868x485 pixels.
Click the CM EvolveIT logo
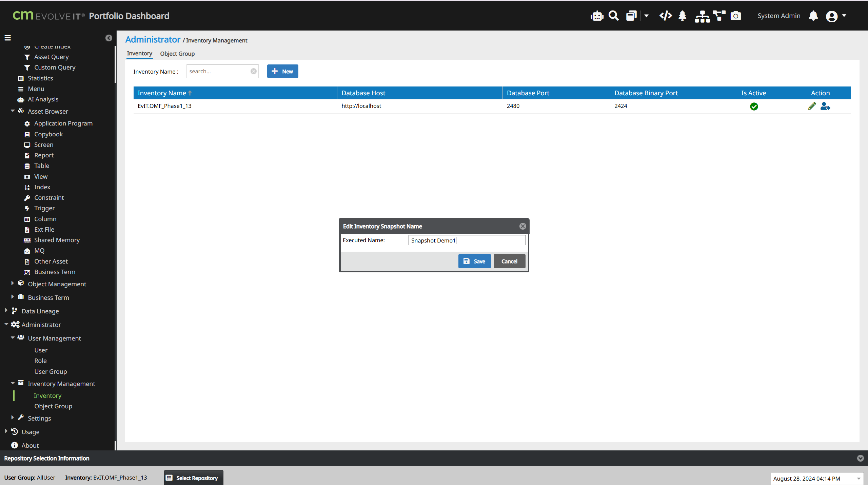coord(48,16)
